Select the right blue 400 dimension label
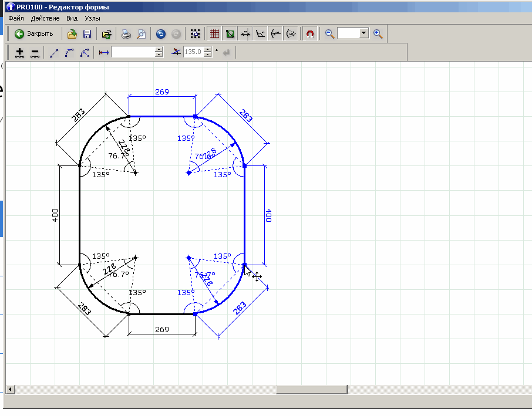Screen dimensions: 532x416 tap(268, 215)
